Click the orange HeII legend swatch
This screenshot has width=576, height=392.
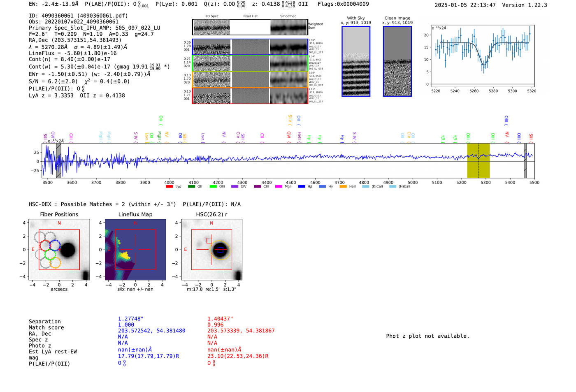(x=343, y=186)
